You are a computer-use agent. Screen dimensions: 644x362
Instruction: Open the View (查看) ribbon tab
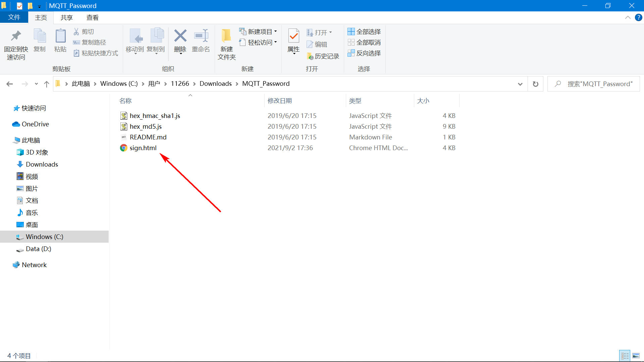(92, 17)
